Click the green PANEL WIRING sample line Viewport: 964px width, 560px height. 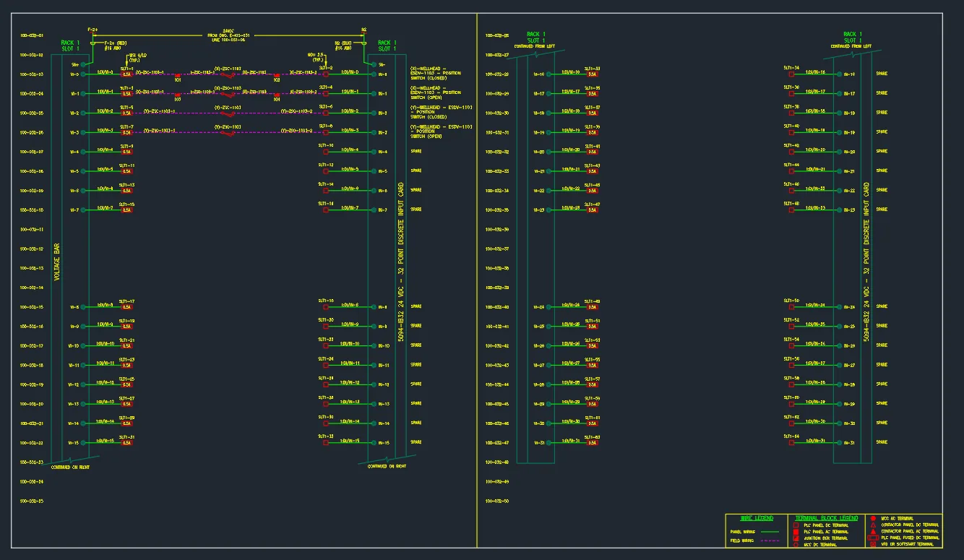pos(770,532)
